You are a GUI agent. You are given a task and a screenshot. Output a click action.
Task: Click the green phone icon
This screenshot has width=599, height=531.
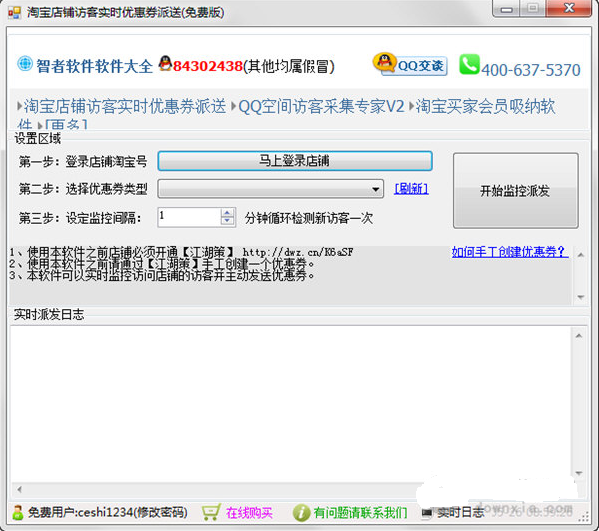pos(469,64)
